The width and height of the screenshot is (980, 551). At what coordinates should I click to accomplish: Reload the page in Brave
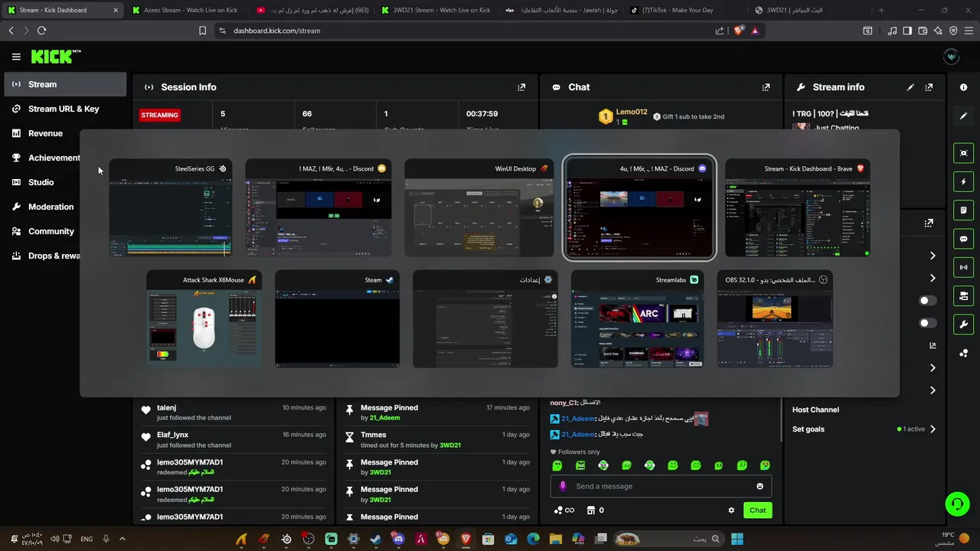coord(41,31)
